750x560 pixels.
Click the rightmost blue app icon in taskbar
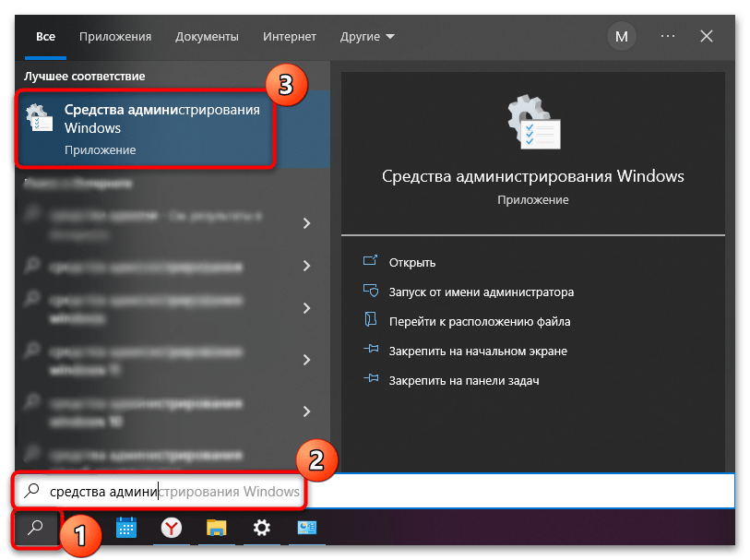[x=306, y=528]
